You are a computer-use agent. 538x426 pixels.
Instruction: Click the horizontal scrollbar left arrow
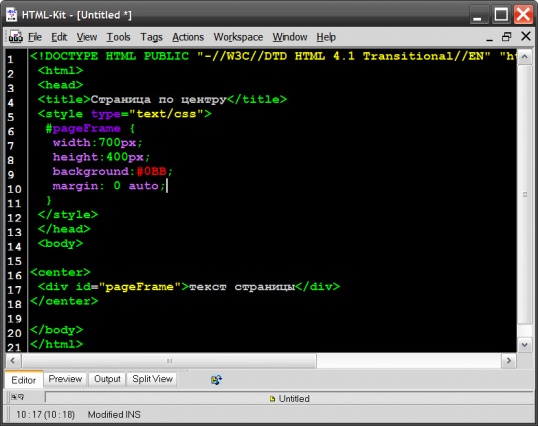click(x=13, y=360)
